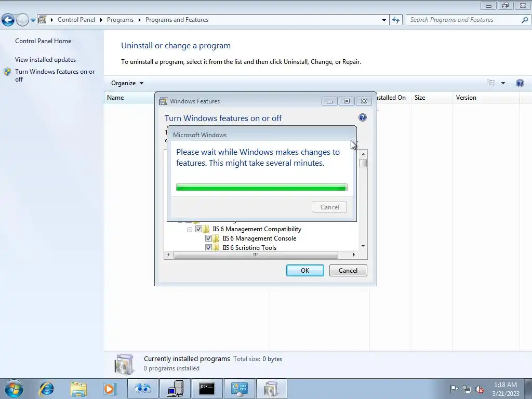This screenshot has height=399, width=532.
Task: Sort by the Version column header
Action: [x=486, y=97]
